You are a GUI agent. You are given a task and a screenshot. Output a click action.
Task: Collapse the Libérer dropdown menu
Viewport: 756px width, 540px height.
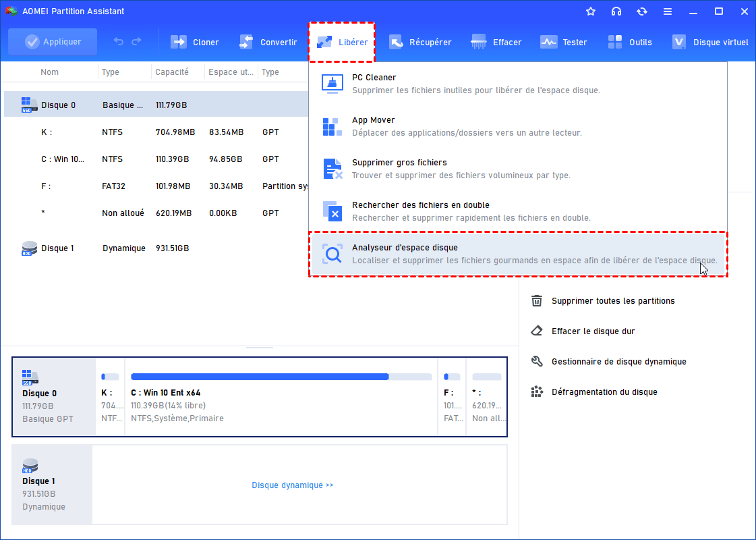pos(342,42)
